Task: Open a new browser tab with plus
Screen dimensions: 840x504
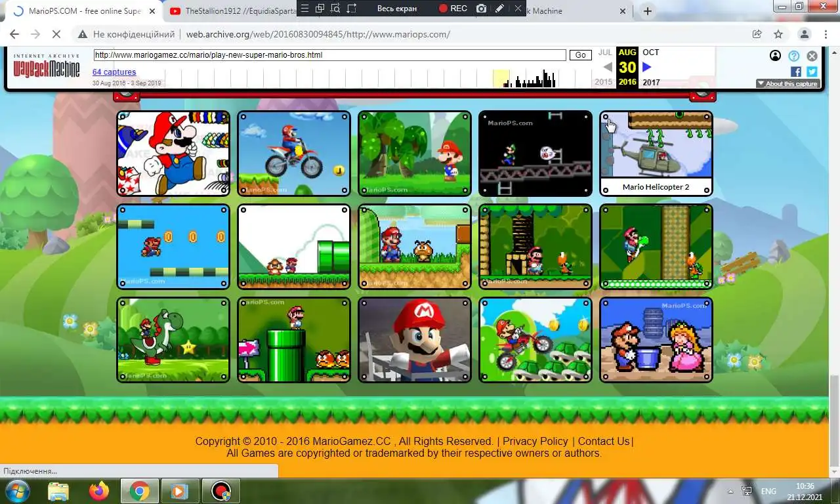Action: (x=648, y=11)
